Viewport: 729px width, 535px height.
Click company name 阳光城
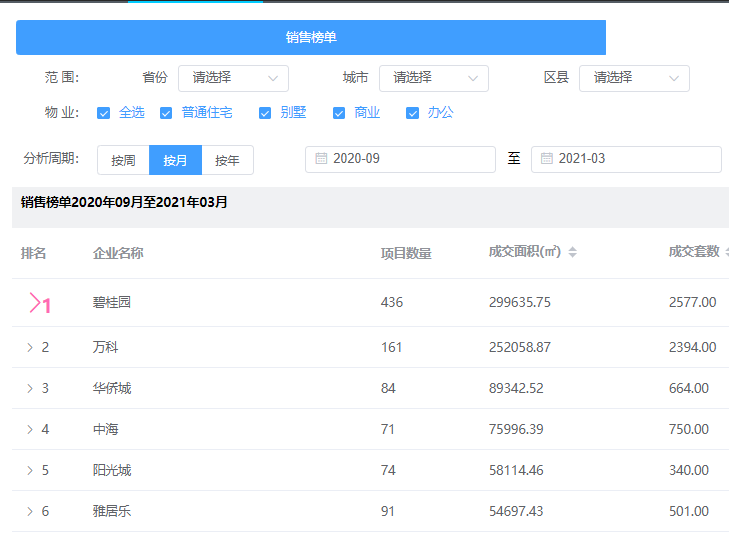click(x=112, y=470)
